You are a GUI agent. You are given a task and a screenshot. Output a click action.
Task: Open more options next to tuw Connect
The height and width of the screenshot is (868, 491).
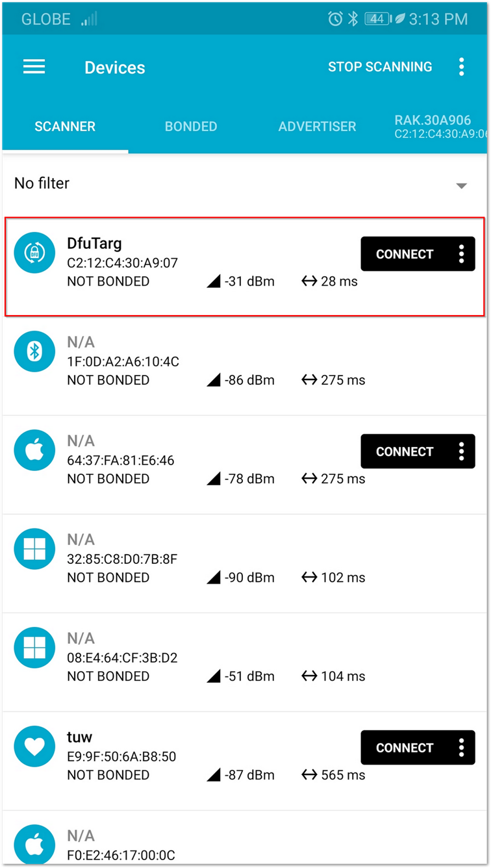461,748
